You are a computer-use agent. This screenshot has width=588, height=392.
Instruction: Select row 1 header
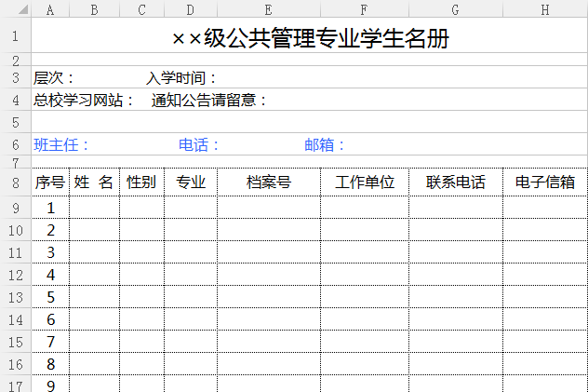pyautogui.click(x=15, y=37)
